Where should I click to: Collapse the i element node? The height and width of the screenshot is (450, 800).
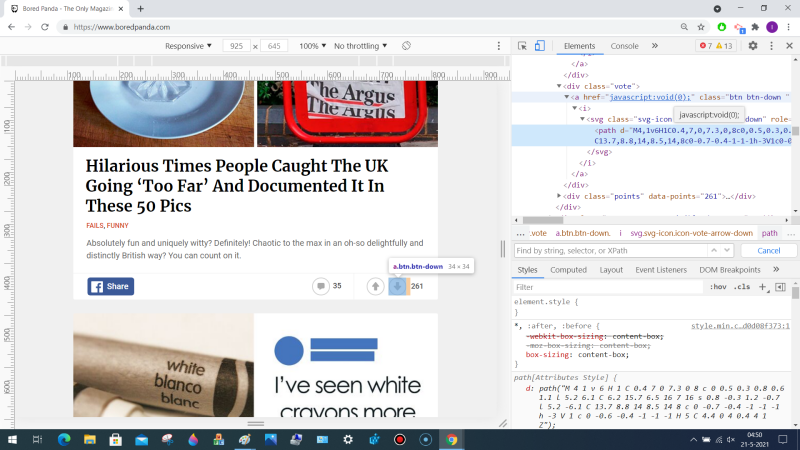click(x=574, y=108)
